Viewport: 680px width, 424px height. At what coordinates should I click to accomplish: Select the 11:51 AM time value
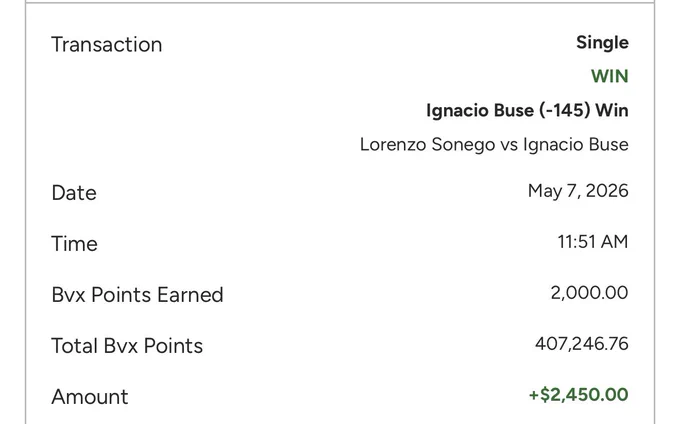tap(592, 242)
